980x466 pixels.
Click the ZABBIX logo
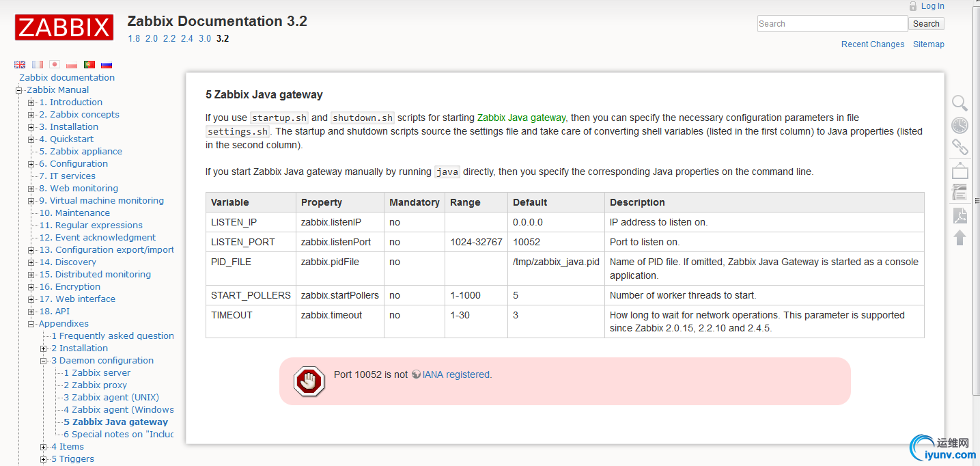64,28
